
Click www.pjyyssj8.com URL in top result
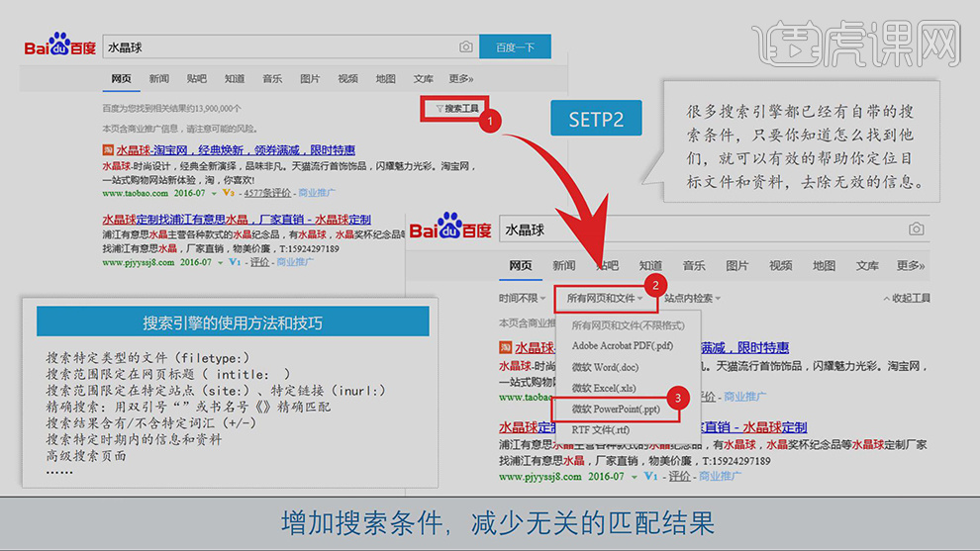(139, 262)
